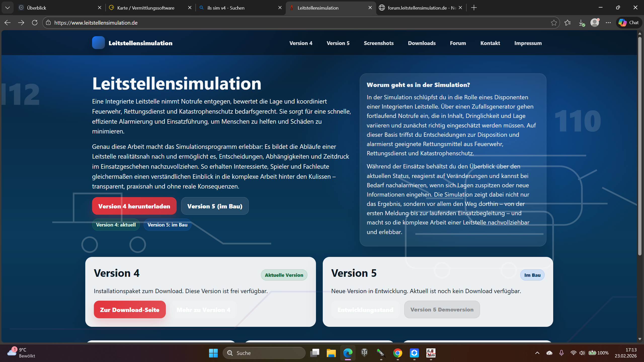Open the browser settings three-dot menu

609,23
